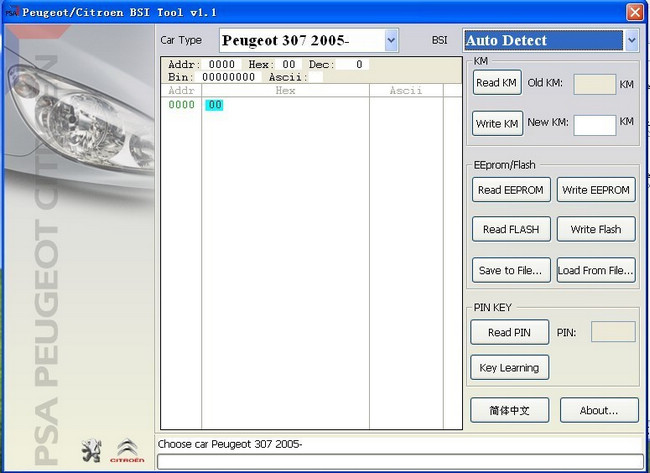Click the Bin value 00000000 field
This screenshot has height=473, width=650.
[x=228, y=77]
